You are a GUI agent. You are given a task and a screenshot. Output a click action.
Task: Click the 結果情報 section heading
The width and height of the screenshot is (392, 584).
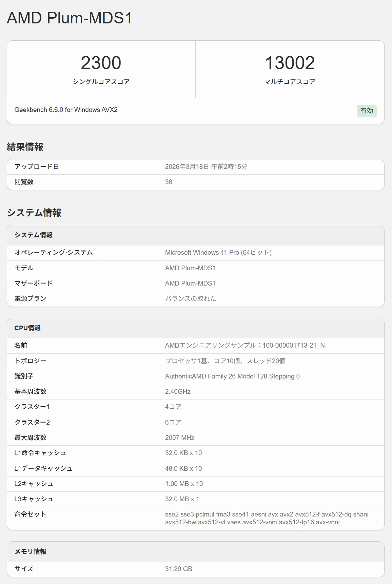pyautogui.click(x=25, y=147)
